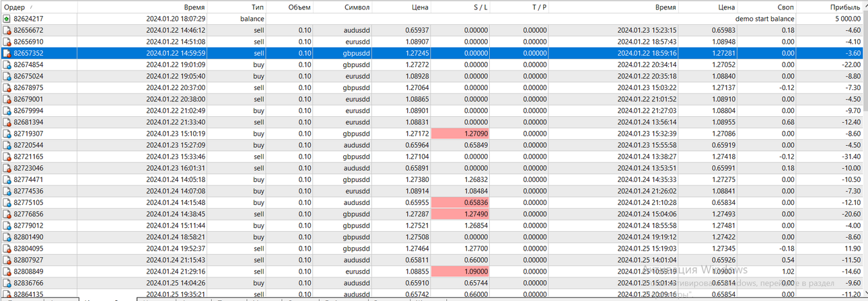Click the balance deposit icon of order 82624217
This screenshot has width=868, height=301.
point(7,19)
